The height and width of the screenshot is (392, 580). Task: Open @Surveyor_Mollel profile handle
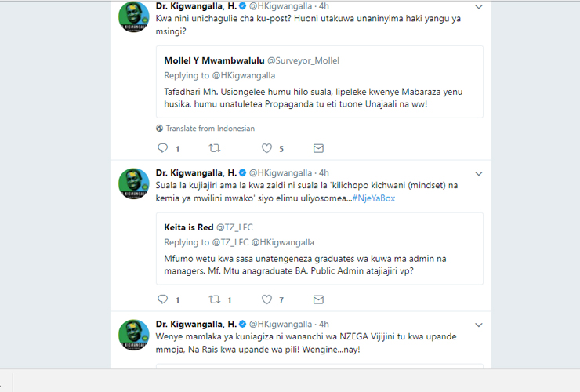click(303, 60)
